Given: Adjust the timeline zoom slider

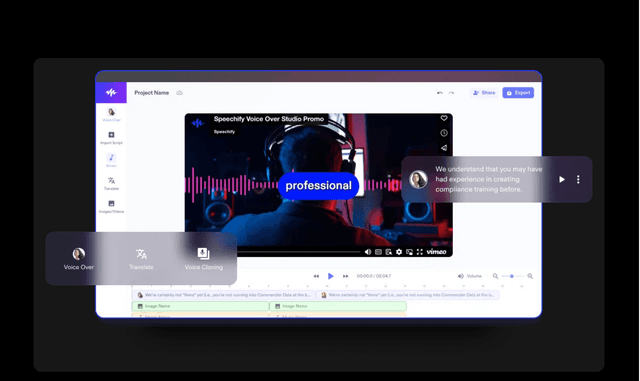Looking at the screenshot, I should (513, 276).
